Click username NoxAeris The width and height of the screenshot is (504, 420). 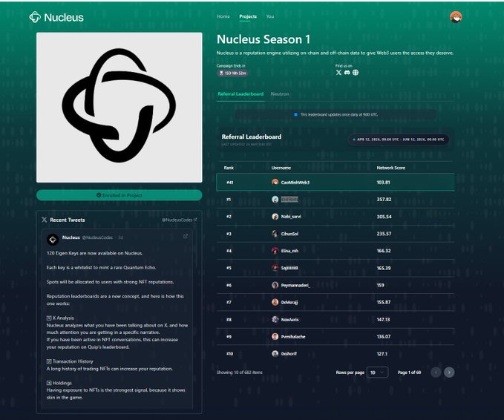289,320
